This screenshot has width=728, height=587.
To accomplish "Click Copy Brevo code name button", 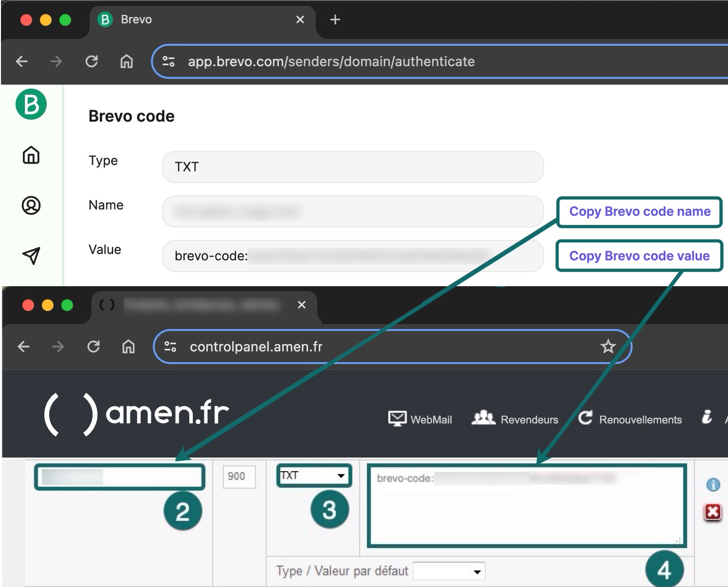I will [x=639, y=212].
